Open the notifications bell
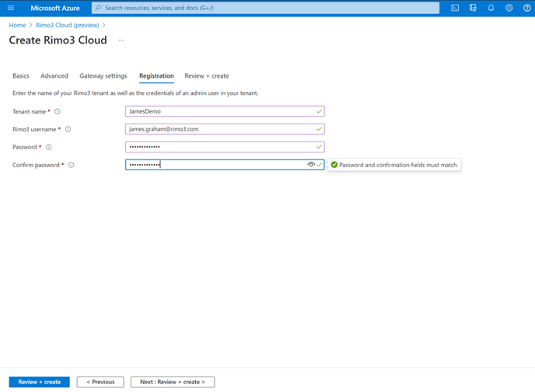The height and width of the screenshot is (392, 535). point(491,8)
